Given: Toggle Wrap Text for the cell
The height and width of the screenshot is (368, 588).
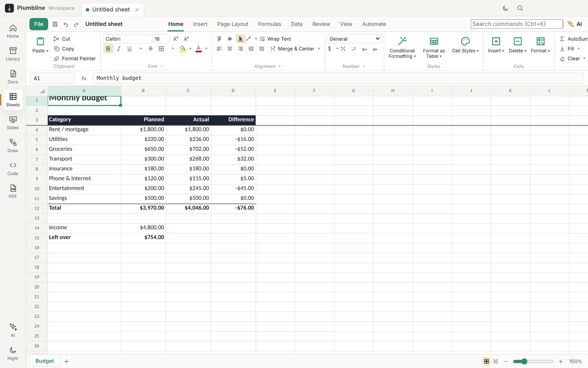Looking at the screenshot, I should [x=275, y=39].
